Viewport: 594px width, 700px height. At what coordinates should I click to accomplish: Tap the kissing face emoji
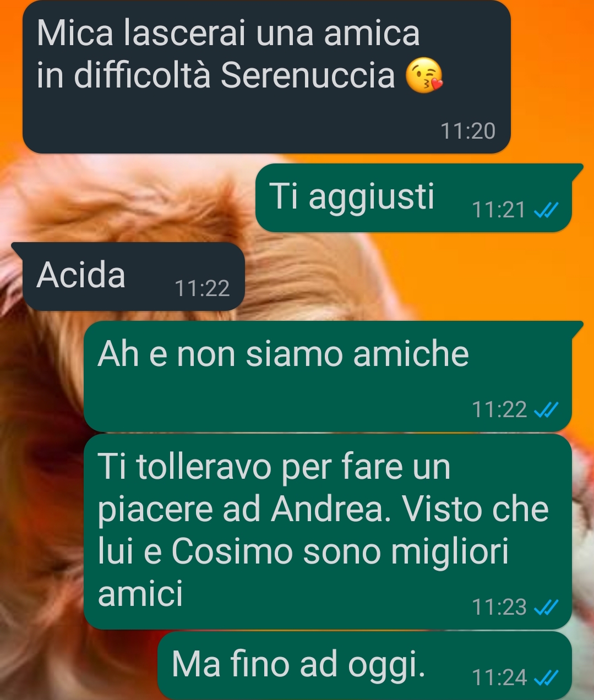coord(424,76)
